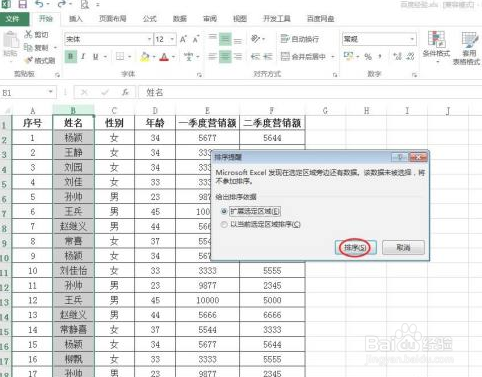The height and width of the screenshot is (377, 482).
Task: Apply the comma style number format
Action: coord(380,57)
